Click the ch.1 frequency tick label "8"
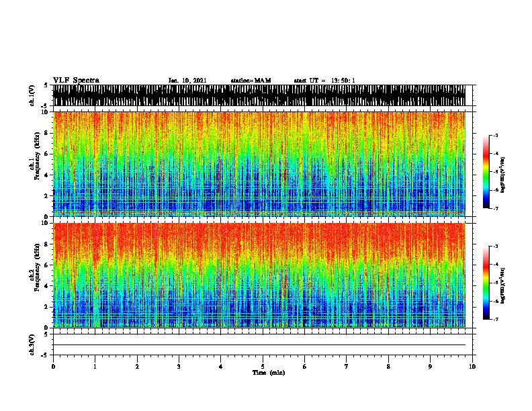532x411 pixels. coord(46,133)
